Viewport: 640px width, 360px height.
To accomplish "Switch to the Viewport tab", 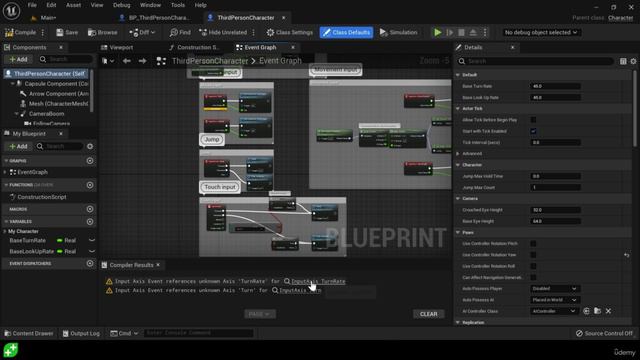I will 117,47.
